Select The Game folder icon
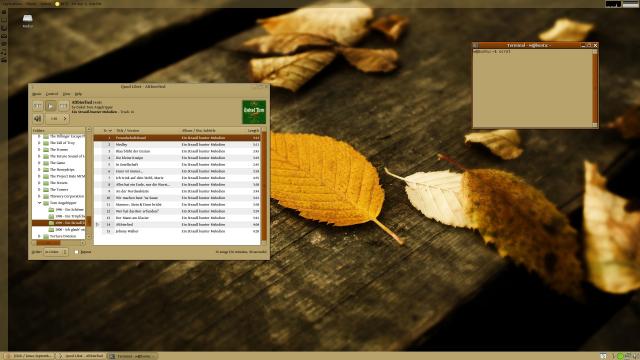 46,163
